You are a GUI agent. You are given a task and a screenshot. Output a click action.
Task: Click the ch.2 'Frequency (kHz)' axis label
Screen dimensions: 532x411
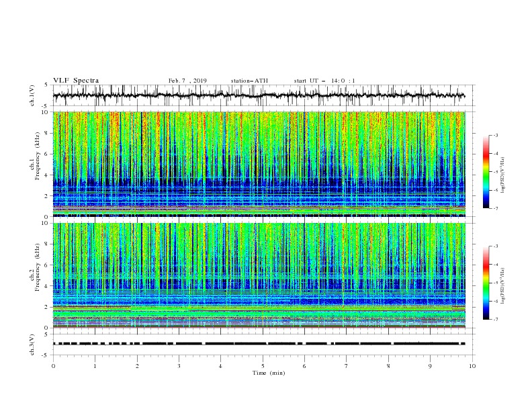pyautogui.click(x=37, y=267)
